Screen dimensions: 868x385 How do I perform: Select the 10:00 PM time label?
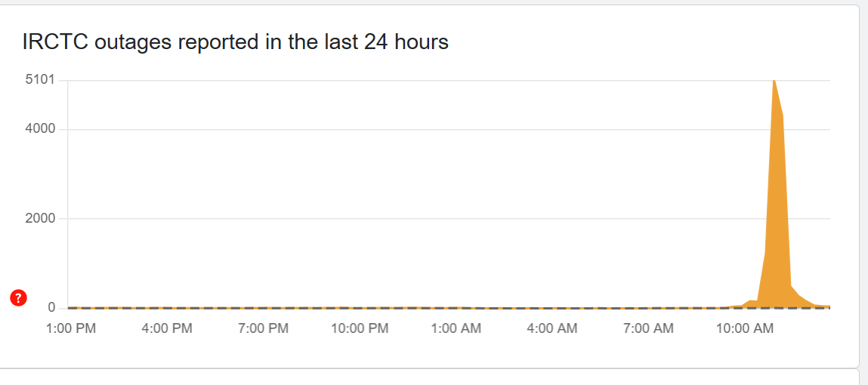click(x=360, y=328)
